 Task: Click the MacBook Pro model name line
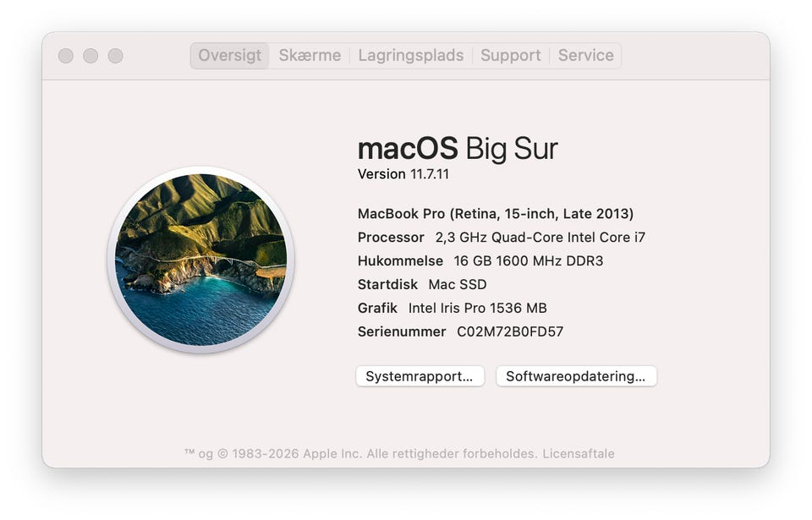(x=496, y=213)
